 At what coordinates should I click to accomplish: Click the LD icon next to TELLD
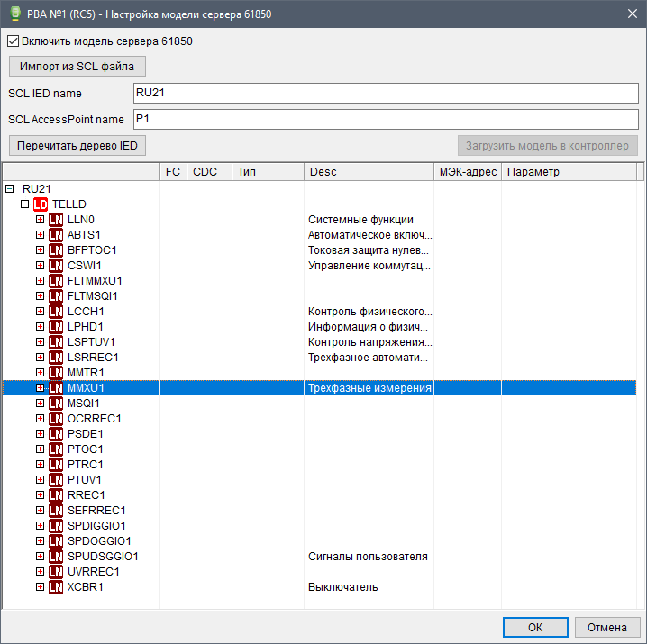(41, 204)
